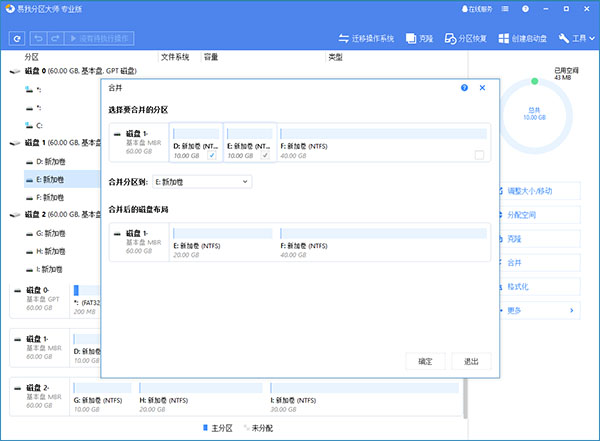The height and width of the screenshot is (441, 600).
Task: Select the F: 新加卷 row in the list
Action: click(x=62, y=198)
